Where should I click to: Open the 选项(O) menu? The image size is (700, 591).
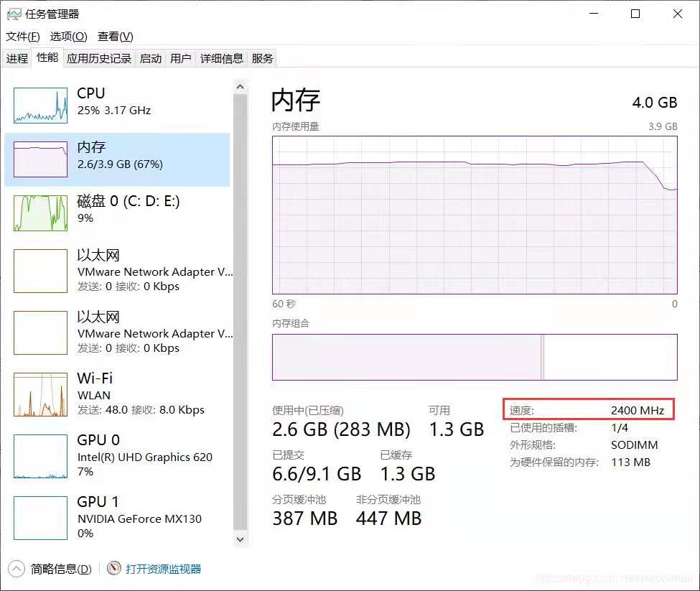[x=68, y=37]
